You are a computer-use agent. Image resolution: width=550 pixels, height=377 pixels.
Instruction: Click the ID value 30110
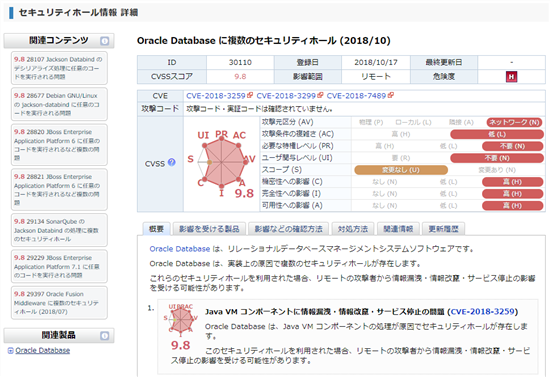pyautogui.click(x=240, y=62)
